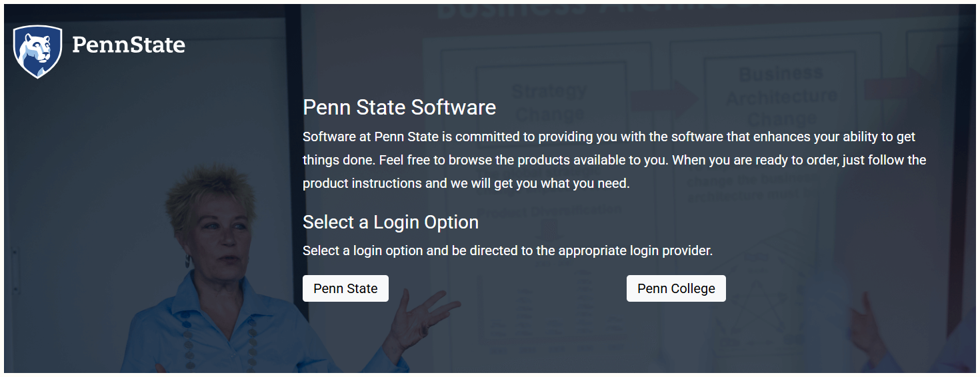Screen dimensions: 980x377
Task: Click the "Penn State Software" heading
Action: 399,107
